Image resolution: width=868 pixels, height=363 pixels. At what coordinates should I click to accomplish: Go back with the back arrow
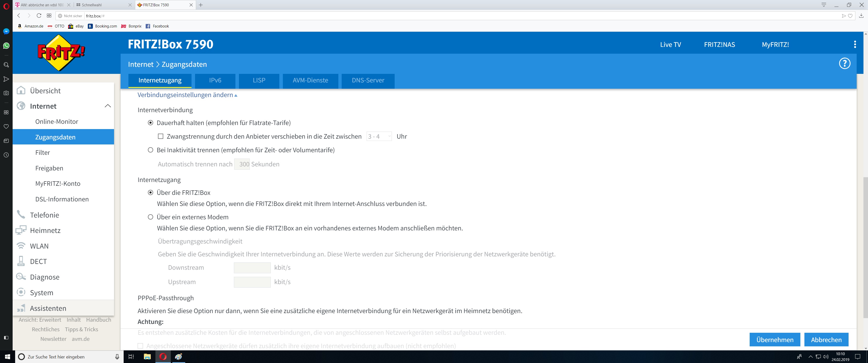19,15
